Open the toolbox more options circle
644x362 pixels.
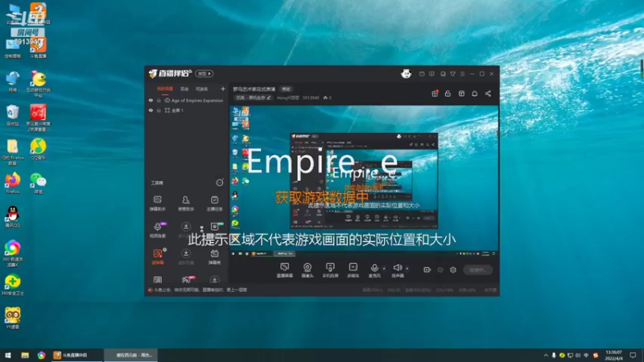coord(220,183)
